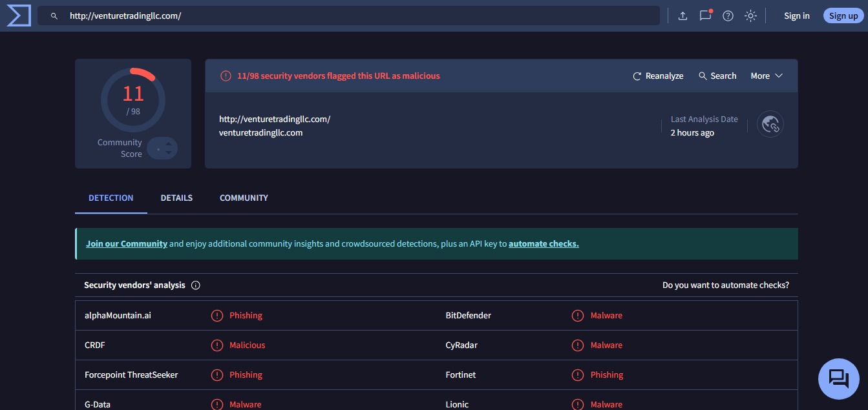Switch to the Details tab
Image resolution: width=868 pixels, height=410 pixels.
[176, 198]
